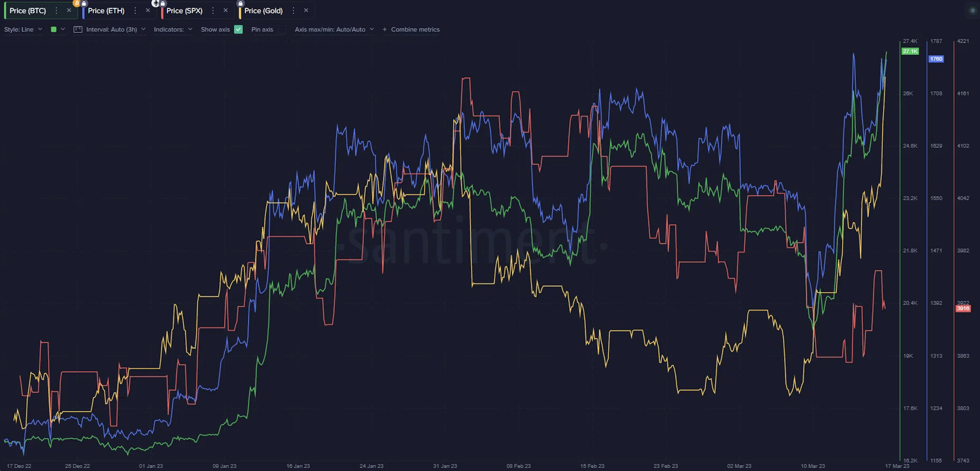Click the plus icon beside Combine metrics
Image resolution: width=980 pixels, height=471 pixels.
point(385,29)
